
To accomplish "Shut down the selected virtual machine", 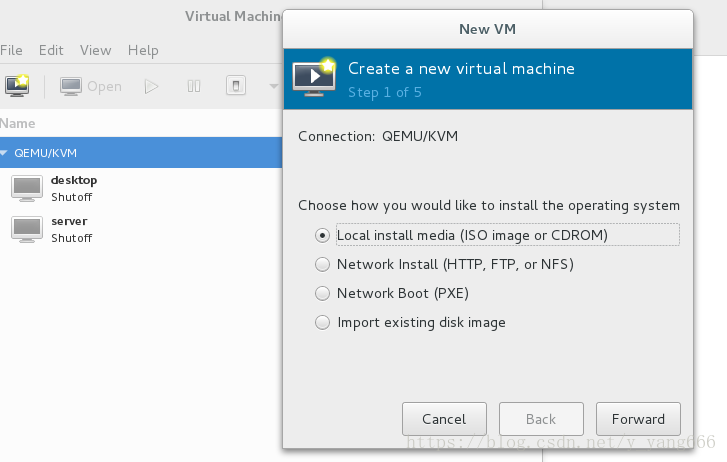I will (x=236, y=86).
